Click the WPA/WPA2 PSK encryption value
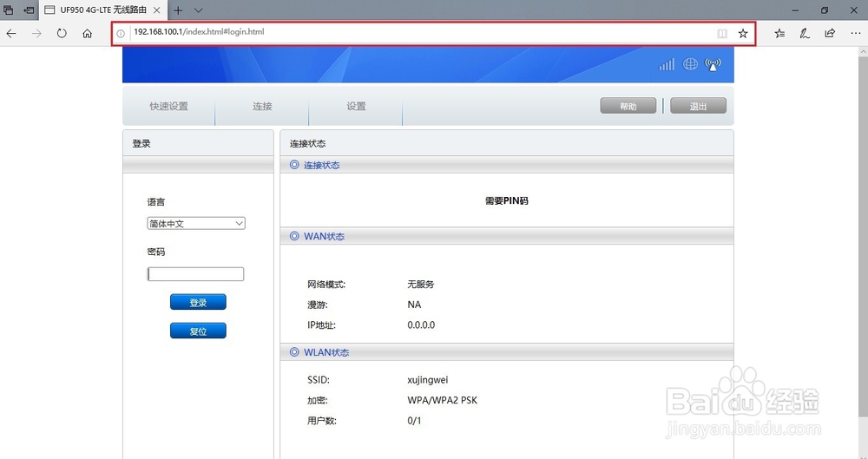This screenshot has width=868, height=459. pos(442,400)
